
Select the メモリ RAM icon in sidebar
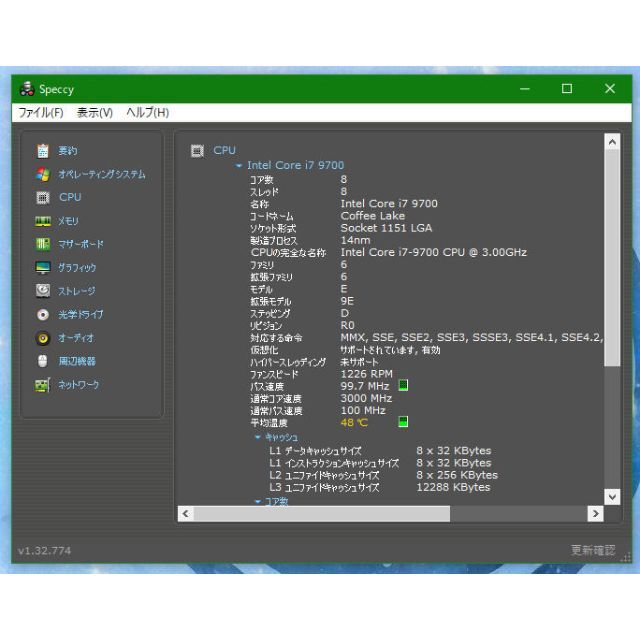[x=43, y=221]
